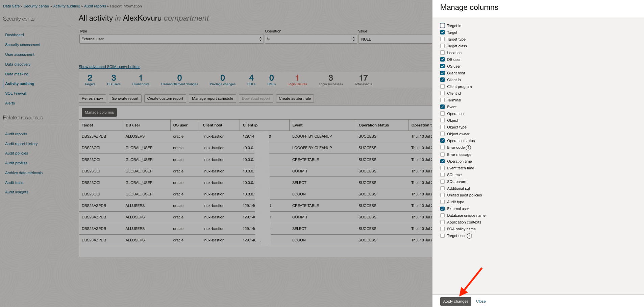Expand the Type selector stepper arrows

click(x=260, y=39)
